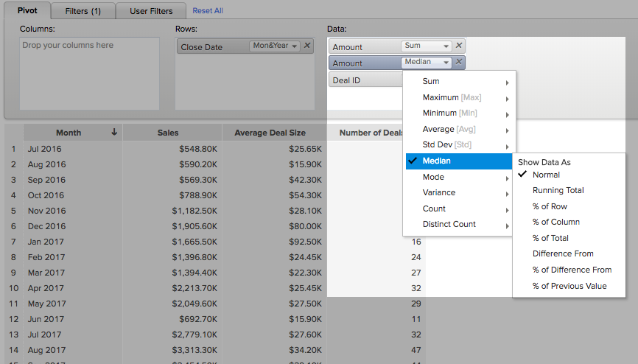
Task: Open the Sum dropdown for Amount
Action: [x=426, y=46]
